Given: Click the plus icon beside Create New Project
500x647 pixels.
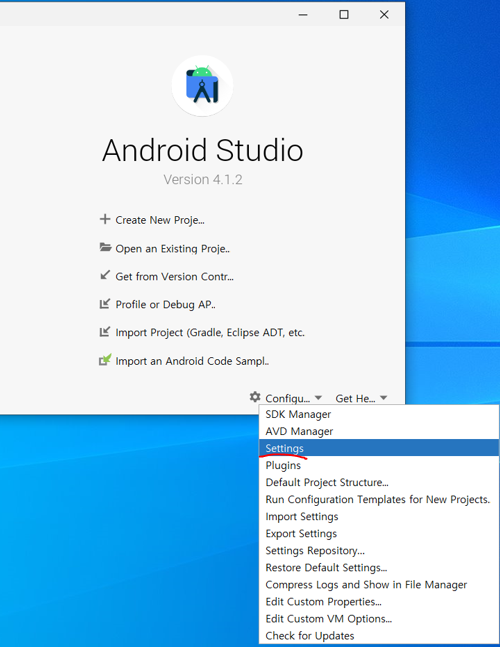Looking at the screenshot, I should (105, 219).
